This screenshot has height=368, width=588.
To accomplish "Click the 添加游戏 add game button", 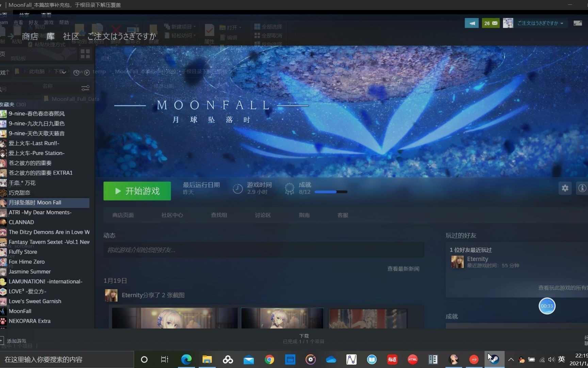I will 13,341.
